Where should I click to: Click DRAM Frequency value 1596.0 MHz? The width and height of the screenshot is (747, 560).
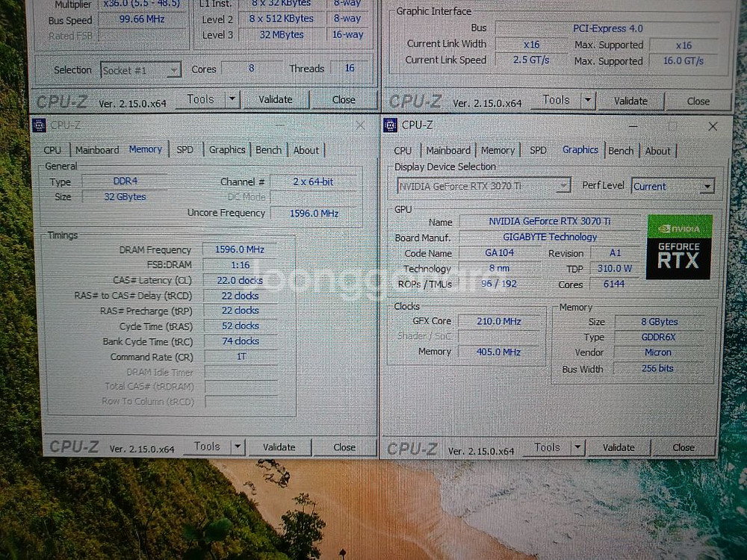(240, 249)
